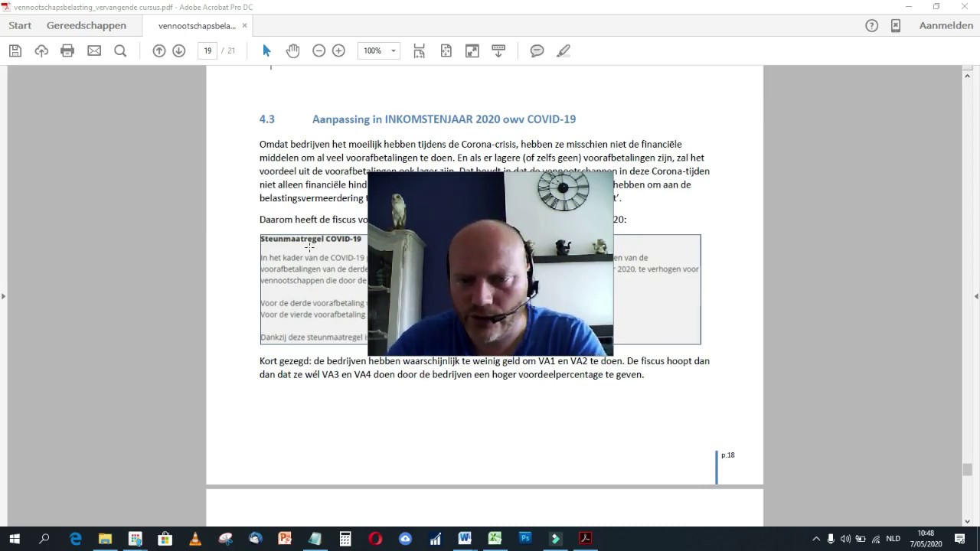The height and width of the screenshot is (551, 980).
Task: Go to the next page with the down arrow
Action: tap(178, 51)
